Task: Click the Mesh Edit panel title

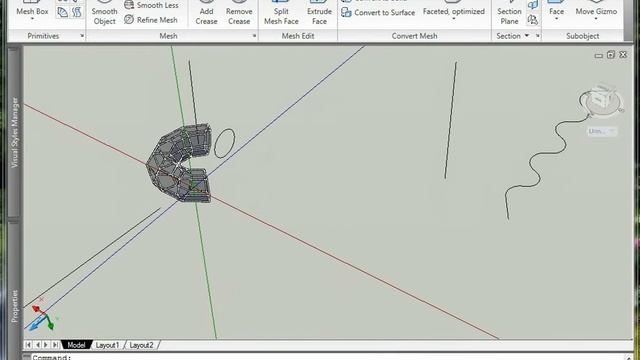Action: point(298,36)
